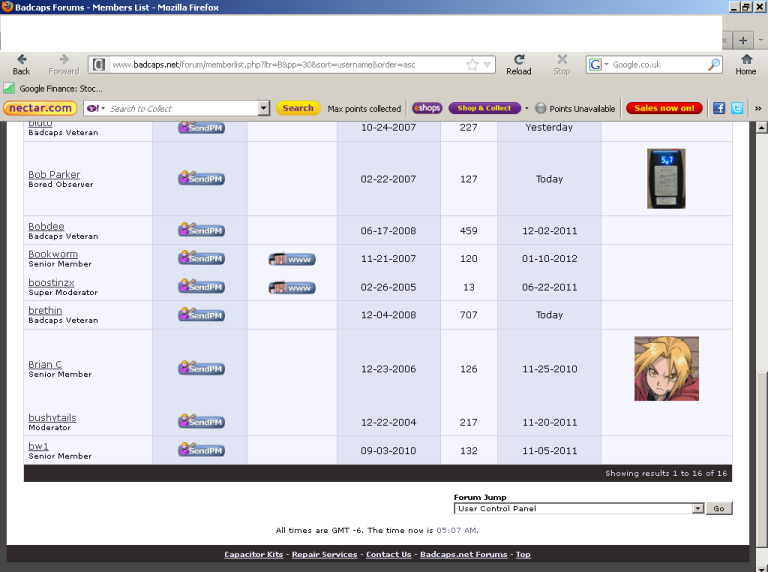The width and height of the screenshot is (768, 572).
Task: Open Bob Parker's profile
Action: coord(54,174)
